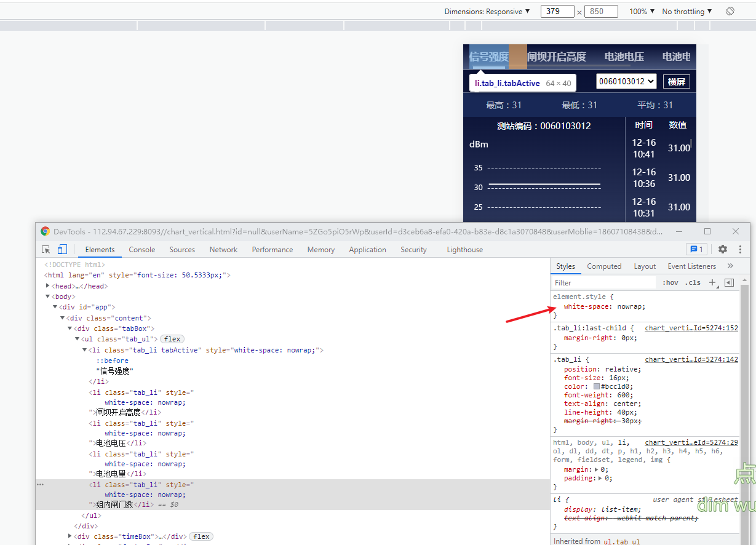Click the white-space: nowrap declaration in element.style

[605, 306]
